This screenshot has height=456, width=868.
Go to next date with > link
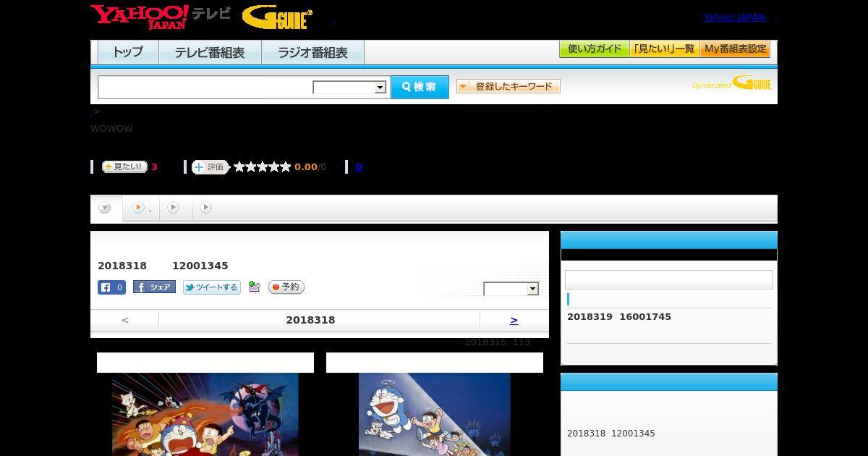[x=514, y=320]
